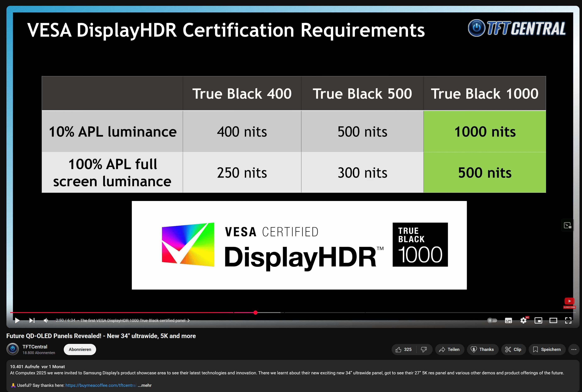Click video title 'Future QD-OLED Panels Revealed!'
Image resolution: width=582 pixels, height=392 pixels.
(101, 336)
